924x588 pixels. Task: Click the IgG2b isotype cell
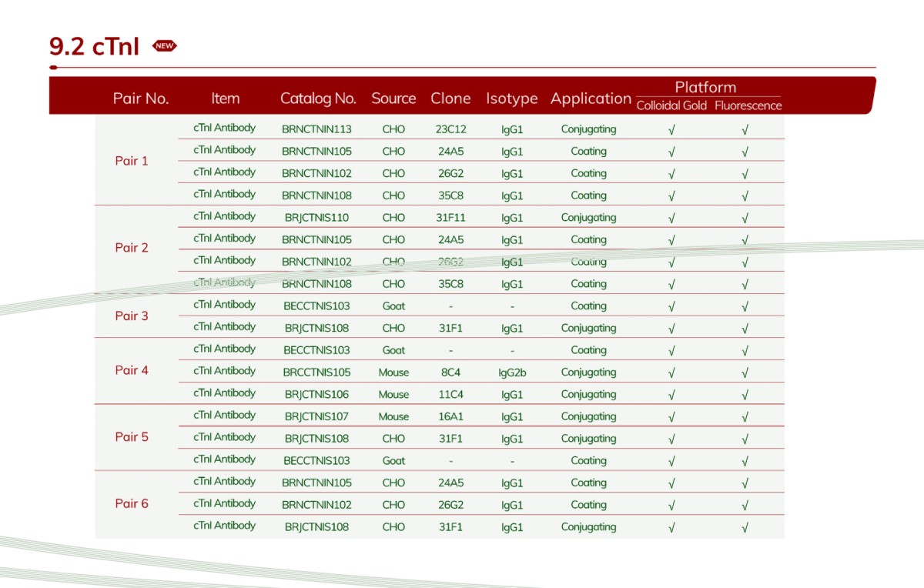point(512,373)
